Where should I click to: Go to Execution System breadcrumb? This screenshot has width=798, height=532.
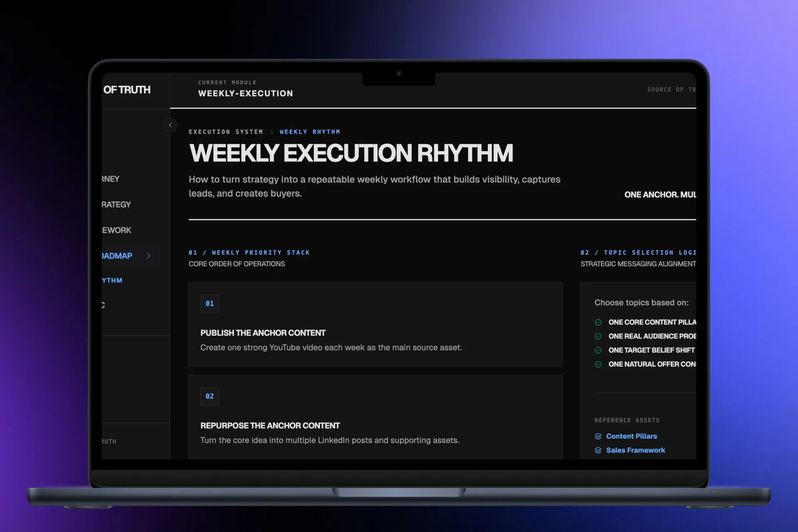[x=226, y=132]
